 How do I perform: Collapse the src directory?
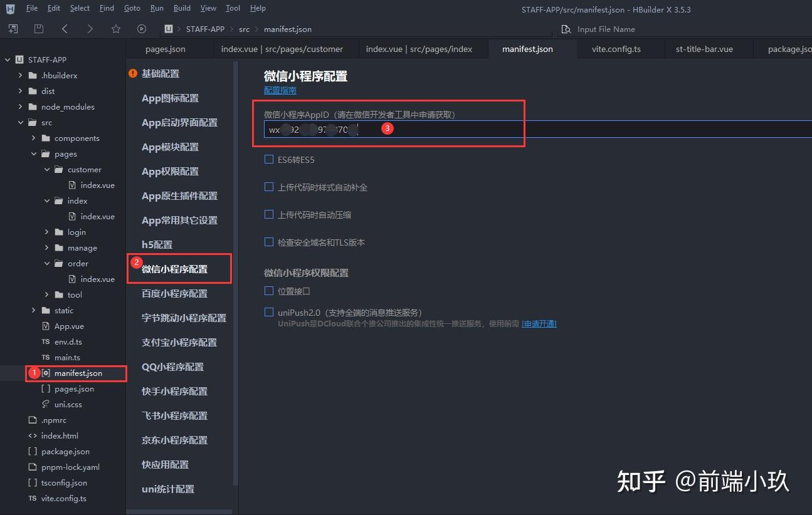click(x=21, y=122)
